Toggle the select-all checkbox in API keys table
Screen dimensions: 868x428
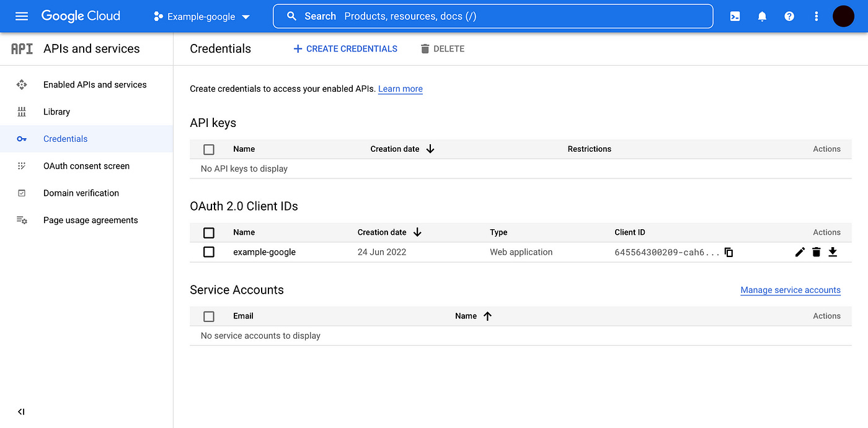(x=209, y=149)
